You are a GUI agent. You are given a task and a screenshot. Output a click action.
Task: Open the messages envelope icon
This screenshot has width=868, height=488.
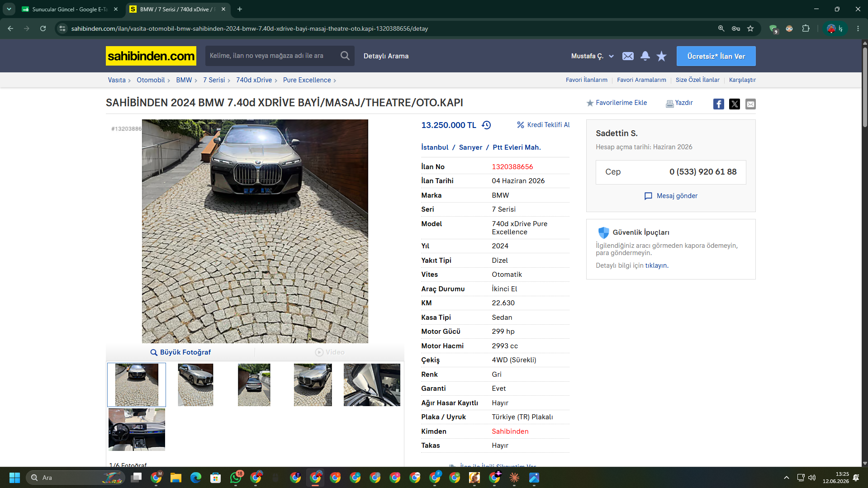[628, 56]
